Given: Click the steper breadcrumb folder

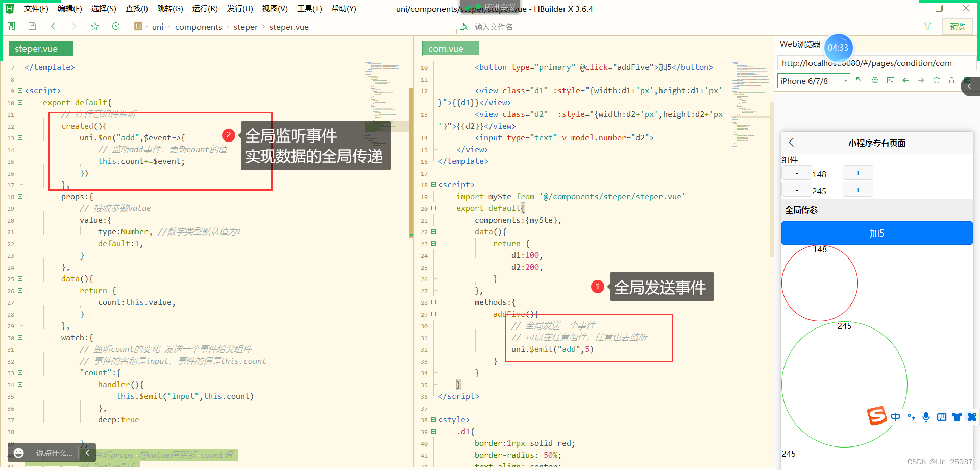Looking at the screenshot, I should click(246, 27).
